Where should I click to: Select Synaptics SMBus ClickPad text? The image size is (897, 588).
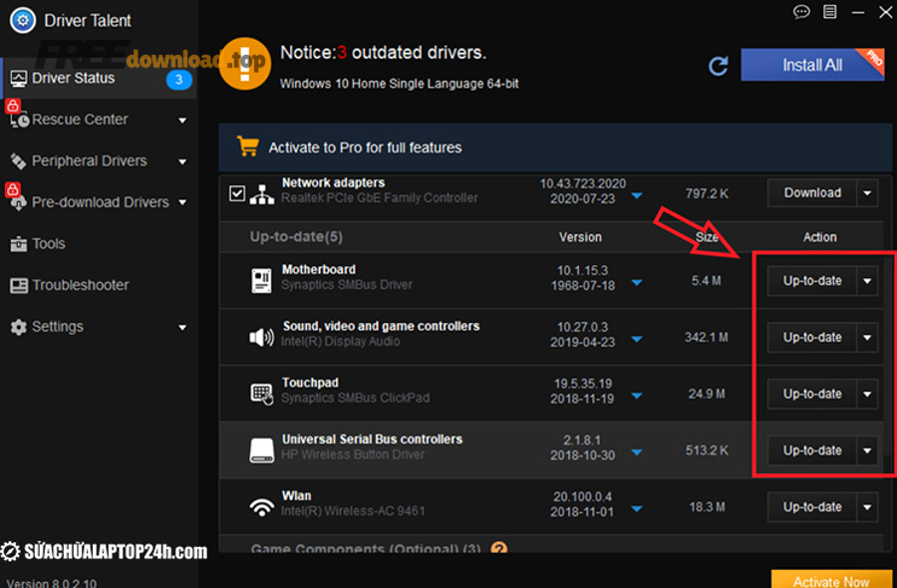(x=355, y=398)
